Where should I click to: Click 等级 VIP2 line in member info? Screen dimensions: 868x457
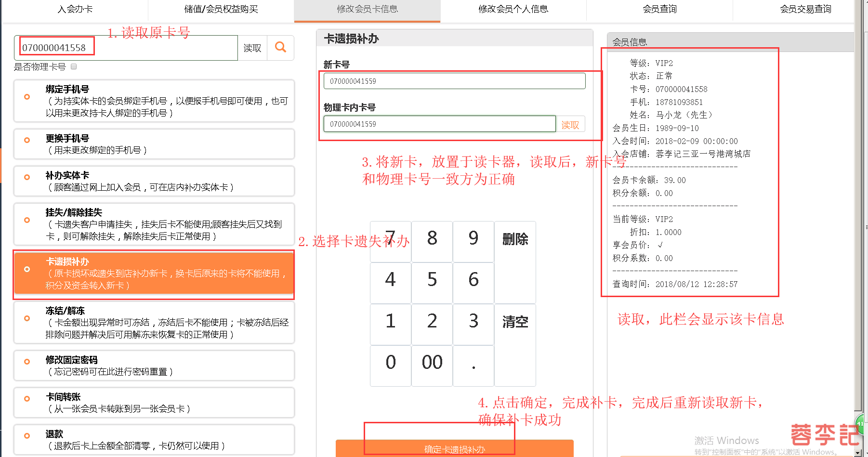coord(651,63)
